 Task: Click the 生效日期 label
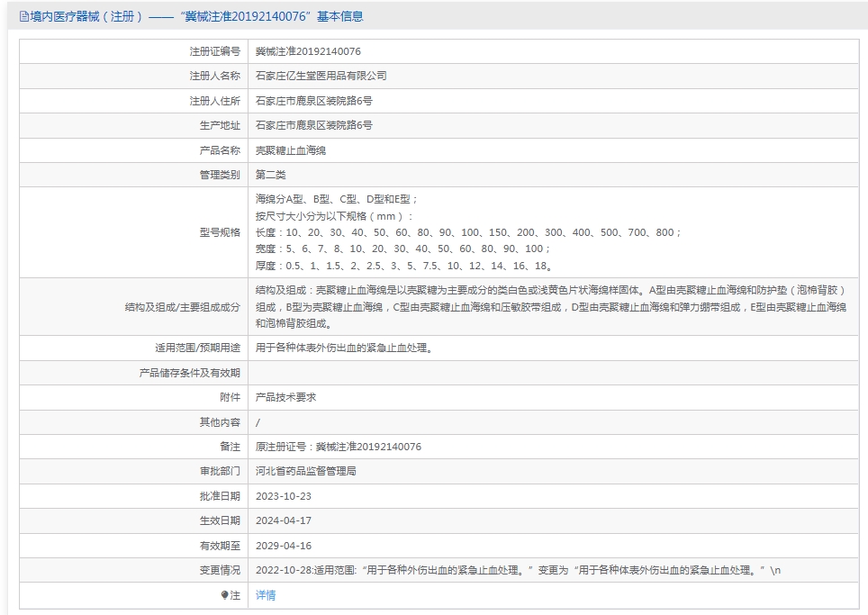pyautogui.click(x=220, y=520)
